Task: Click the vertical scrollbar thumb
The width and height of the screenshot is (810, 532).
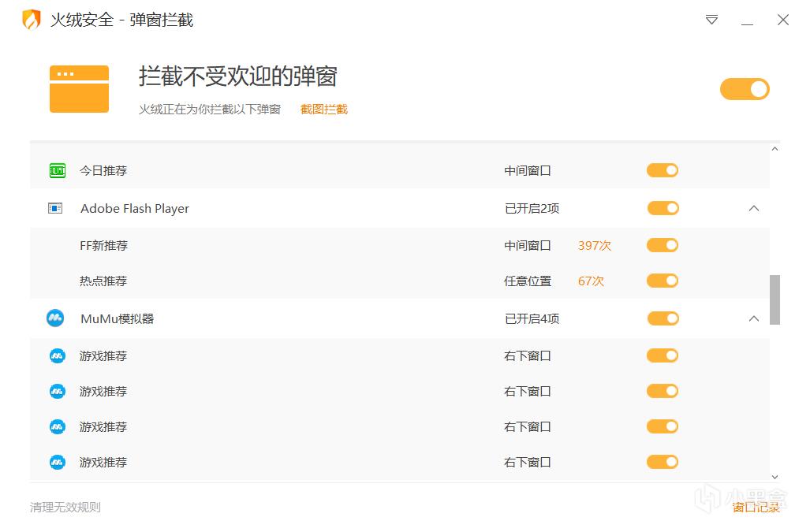Action: [x=775, y=300]
